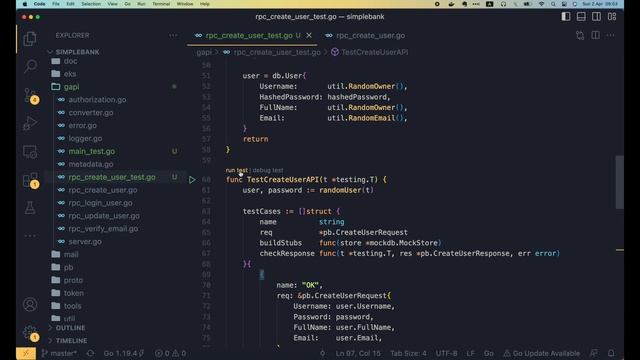
Task: Open the Testing flask view
Action: click(x=30, y=208)
